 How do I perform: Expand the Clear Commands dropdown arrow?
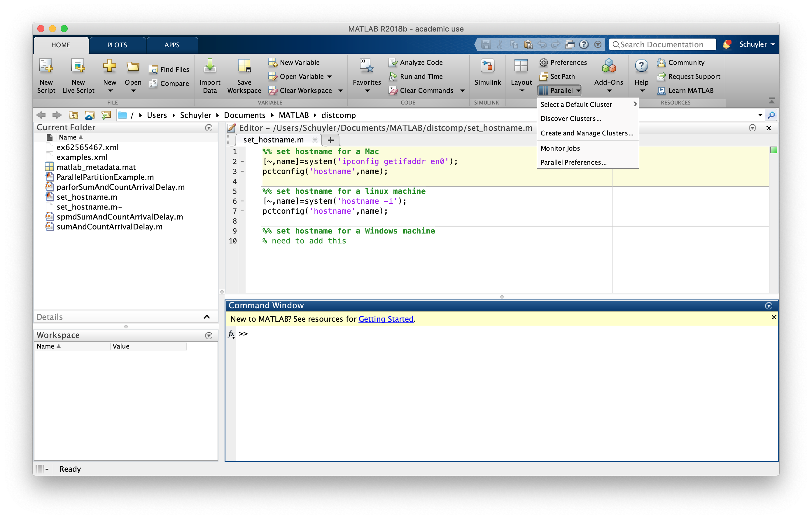click(x=462, y=90)
